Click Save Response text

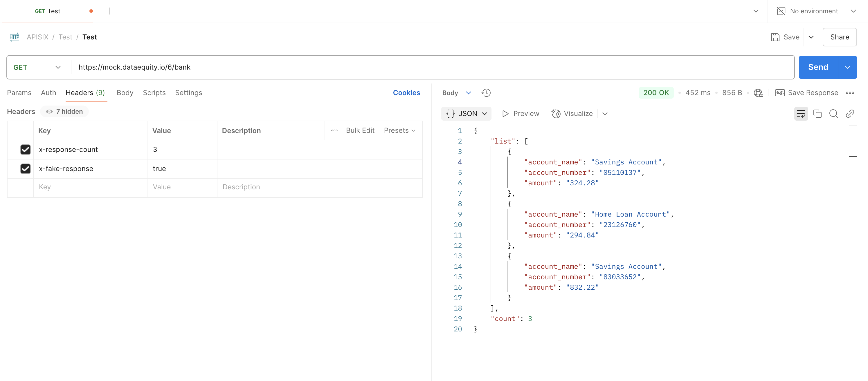click(813, 92)
